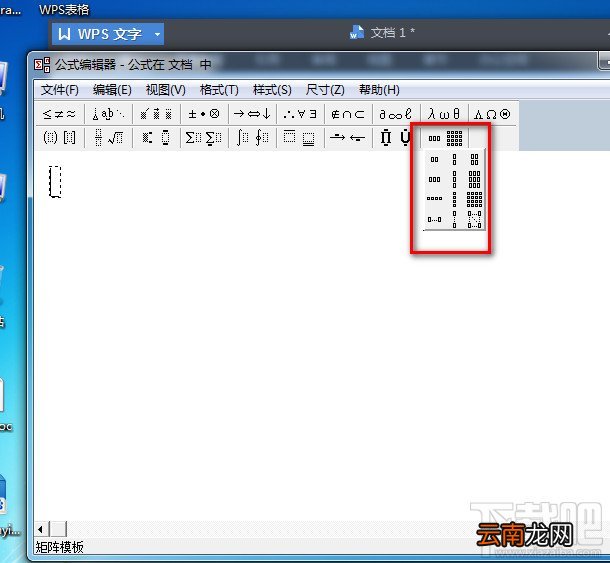Insert a variable-size row matrix
The width and height of the screenshot is (610, 563).
pos(435,219)
